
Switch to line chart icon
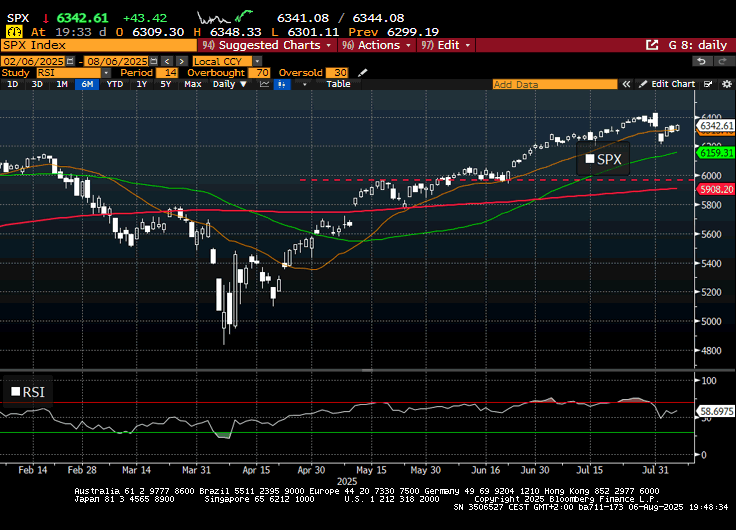[265, 84]
